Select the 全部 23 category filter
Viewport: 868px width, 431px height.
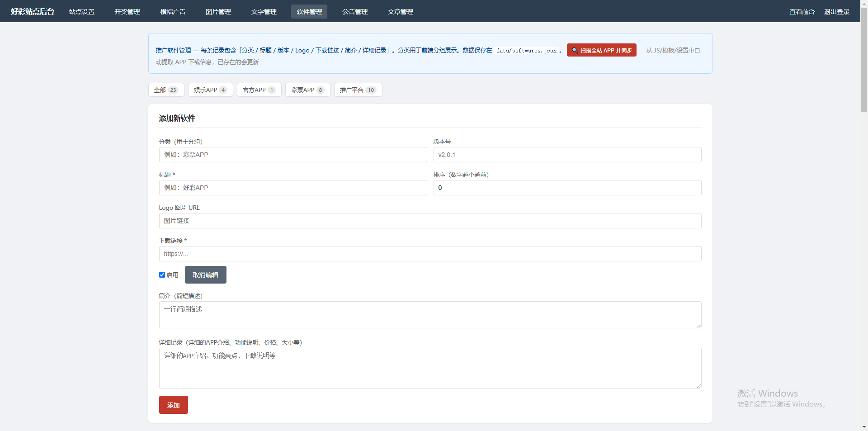[x=166, y=90]
